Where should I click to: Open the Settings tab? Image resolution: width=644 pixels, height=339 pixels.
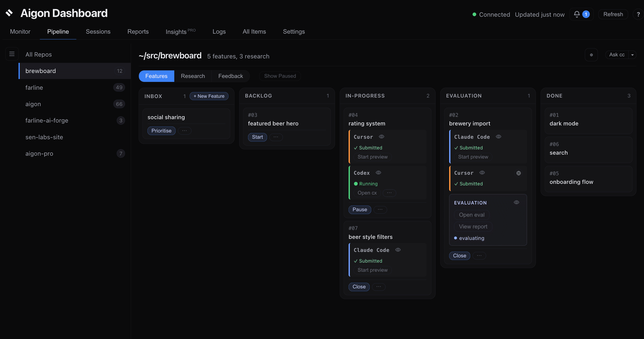coord(294,32)
